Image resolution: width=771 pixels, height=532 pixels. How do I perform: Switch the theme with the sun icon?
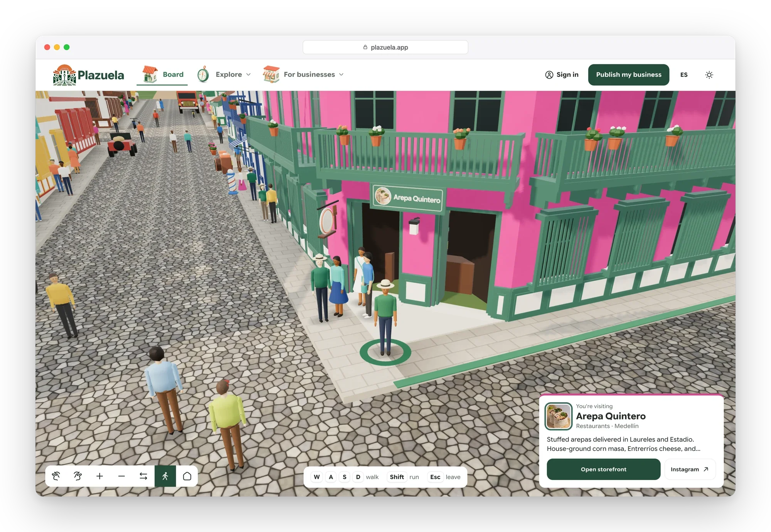[x=709, y=75]
